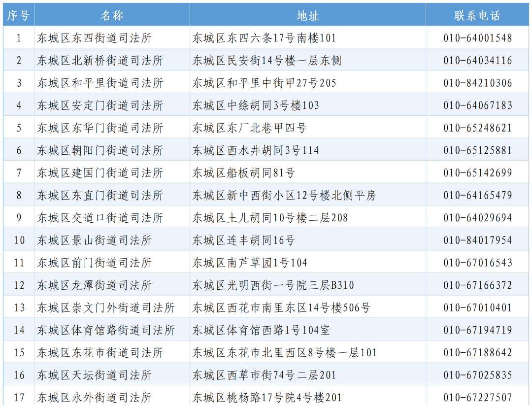
Task: Select address 东城区新中西街小区12号楼北侧平房
Action: pyautogui.click(x=284, y=196)
